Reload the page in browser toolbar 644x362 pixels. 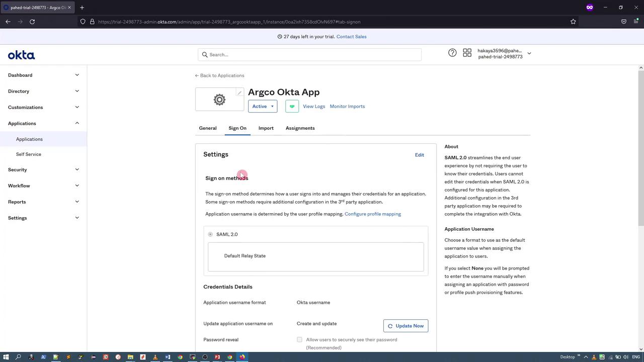(x=32, y=22)
